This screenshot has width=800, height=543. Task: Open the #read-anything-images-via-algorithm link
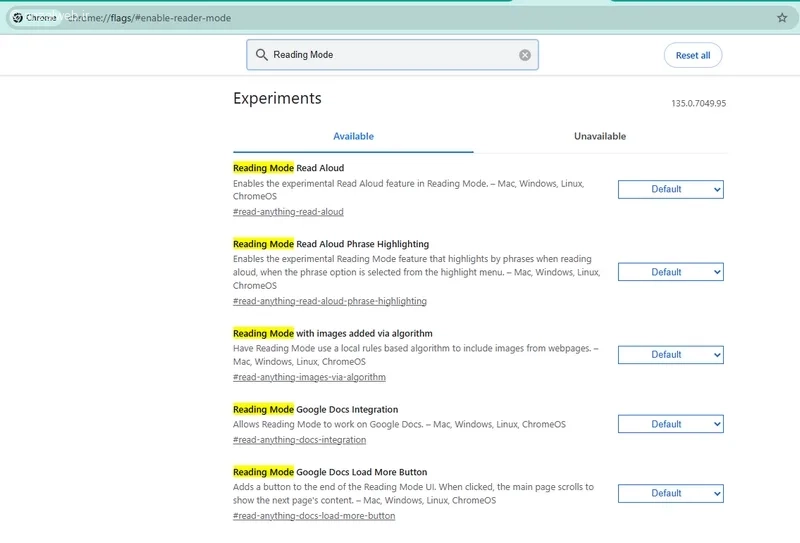(x=309, y=377)
